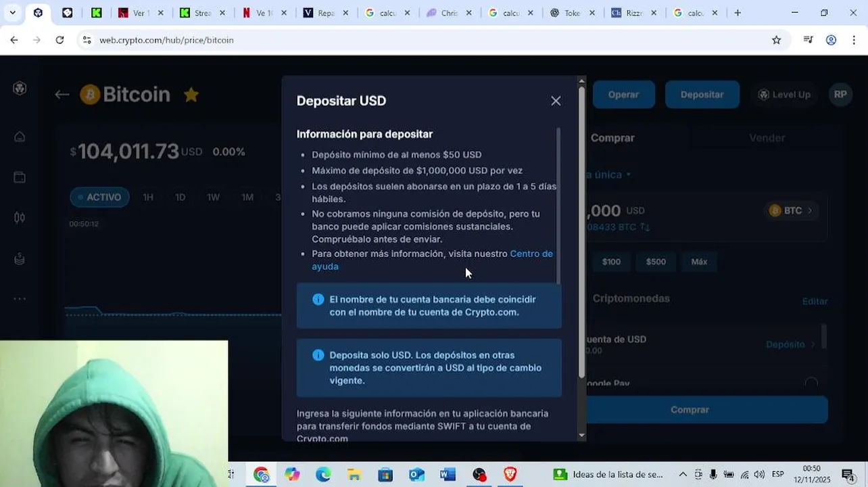Switch to the Vender tab

[767, 138]
